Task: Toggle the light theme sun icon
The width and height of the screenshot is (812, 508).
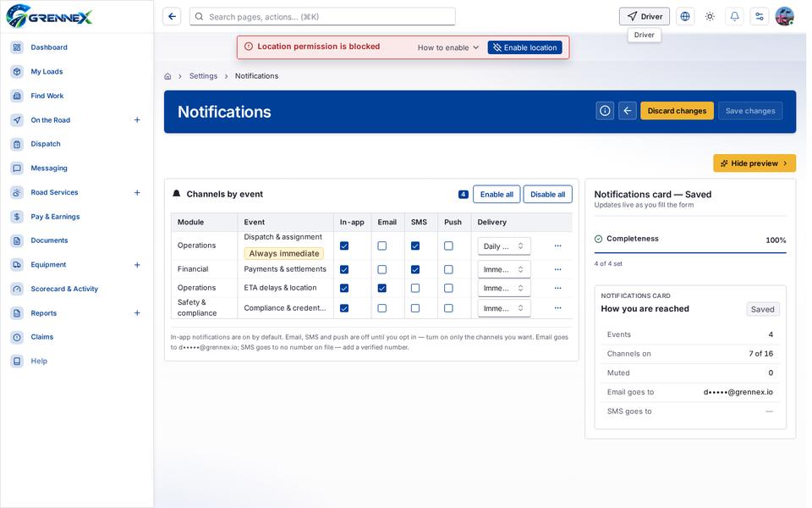Action: click(x=710, y=17)
